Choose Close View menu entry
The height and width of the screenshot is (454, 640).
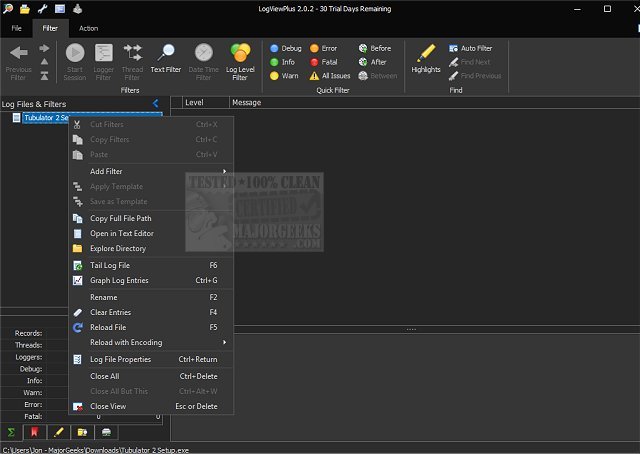pos(151,407)
